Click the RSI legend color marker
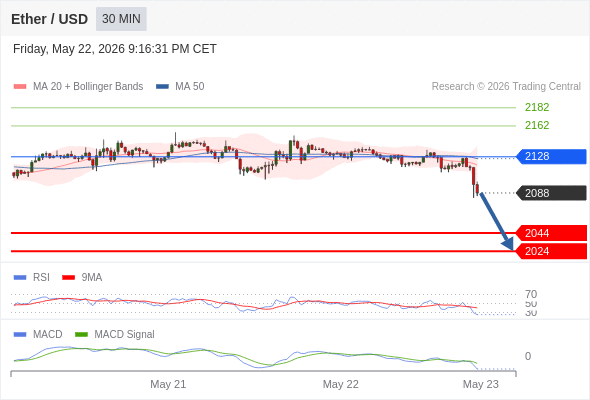Image resolution: width=590 pixels, height=400 pixels. click(x=20, y=278)
